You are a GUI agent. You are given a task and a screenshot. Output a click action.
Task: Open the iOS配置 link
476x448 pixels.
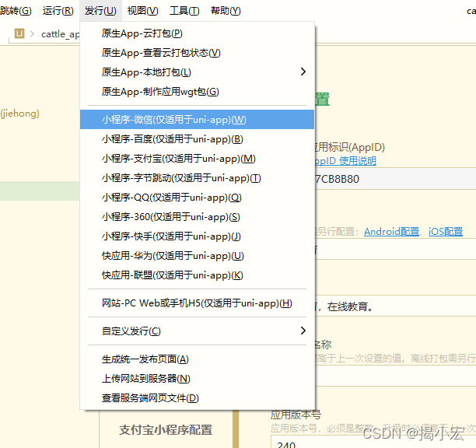click(x=446, y=232)
